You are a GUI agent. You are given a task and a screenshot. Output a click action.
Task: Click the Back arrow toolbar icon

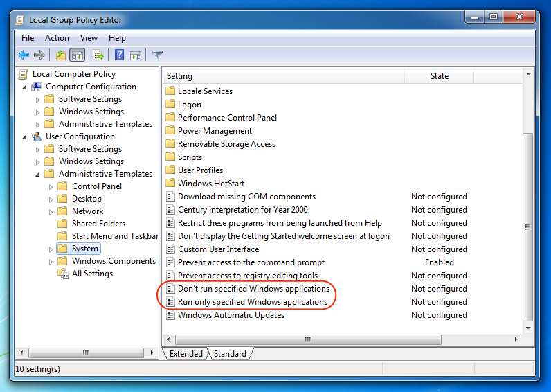[24, 55]
